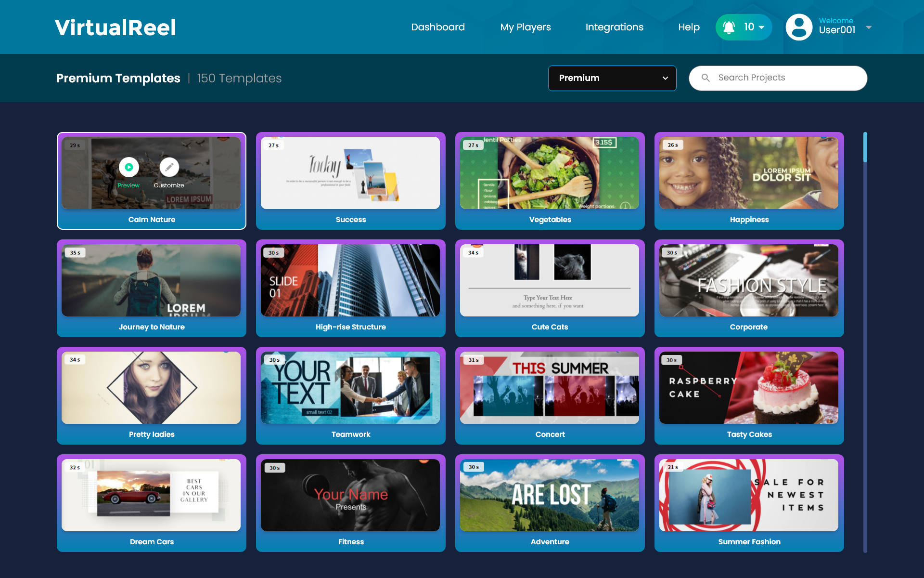This screenshot has height=578, width=924.
Task: Click the Vegetables title label
Action: (550, 219)
